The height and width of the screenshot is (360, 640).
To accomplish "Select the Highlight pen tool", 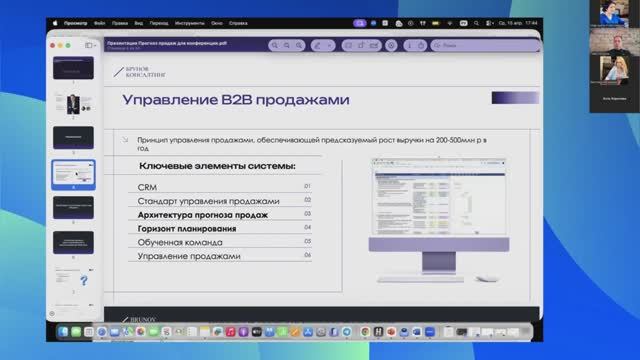I will pos(318,45).
